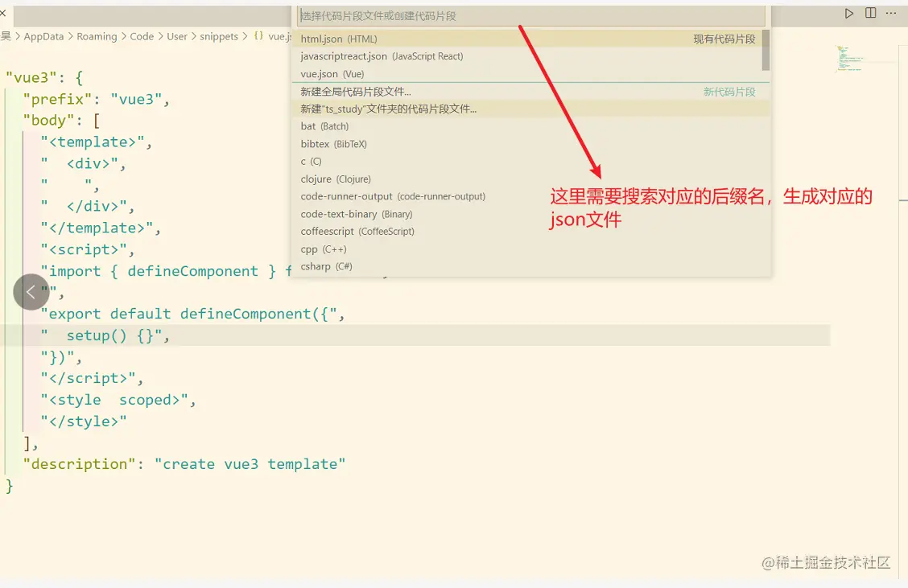Click the editor minimap preview

849,59
